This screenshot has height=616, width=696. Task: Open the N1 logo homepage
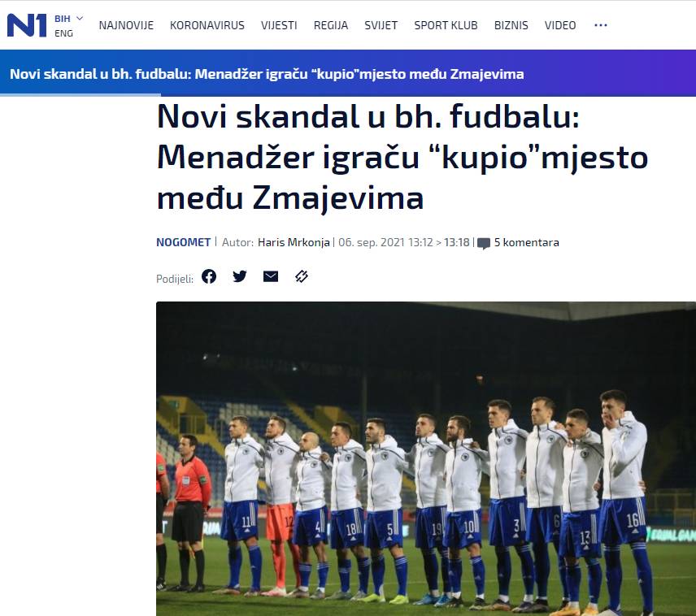click(x=27, y=25)
